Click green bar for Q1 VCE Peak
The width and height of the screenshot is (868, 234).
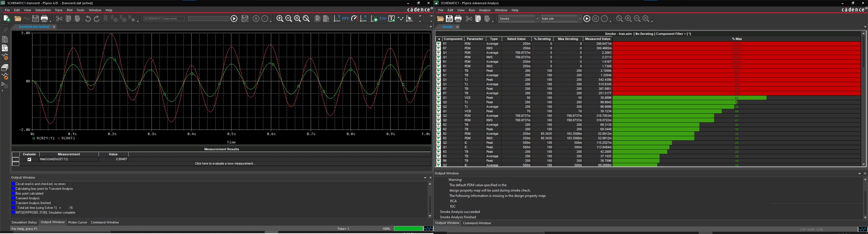click(x=689, y=98)
